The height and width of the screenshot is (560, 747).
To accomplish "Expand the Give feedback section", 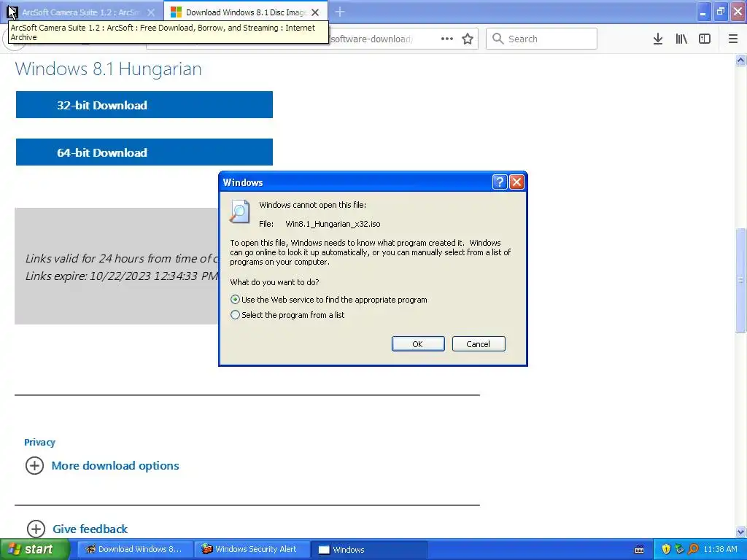I will [36, 529].
